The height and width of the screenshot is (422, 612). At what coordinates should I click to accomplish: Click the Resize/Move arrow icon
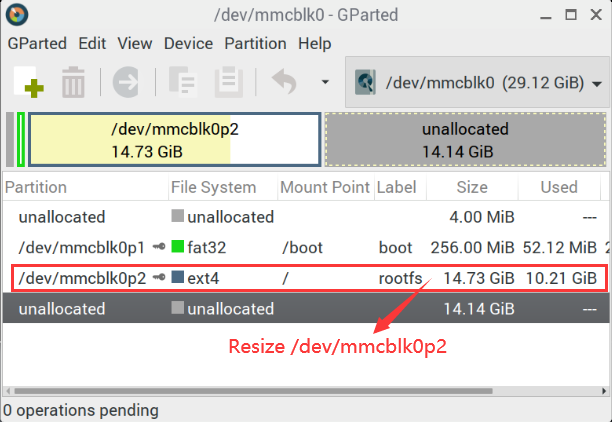[x=126, y=82]
